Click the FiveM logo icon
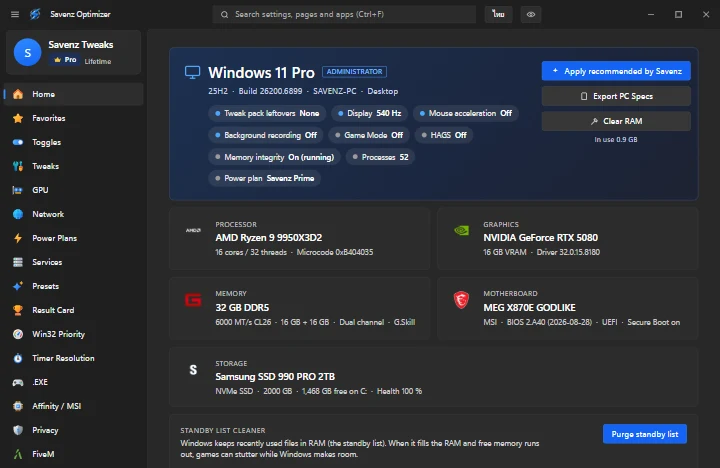 click(x=18, y=454)
